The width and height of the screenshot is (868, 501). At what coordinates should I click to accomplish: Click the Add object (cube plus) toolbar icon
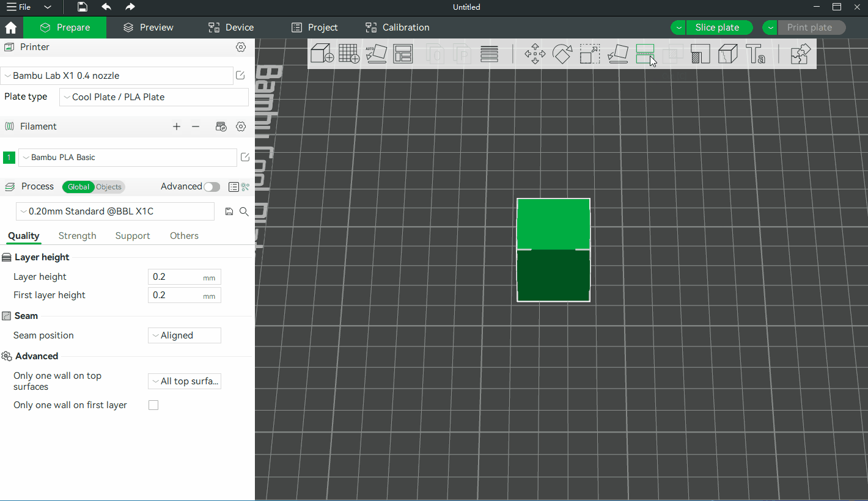coord(322,54)
